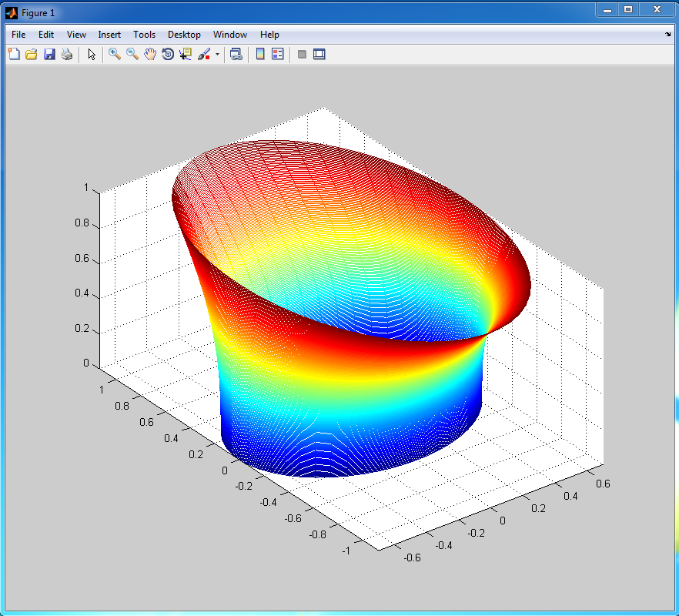Click the Show Plot Tools button
This screenshot has height=616, width=679.
(319, 54)
